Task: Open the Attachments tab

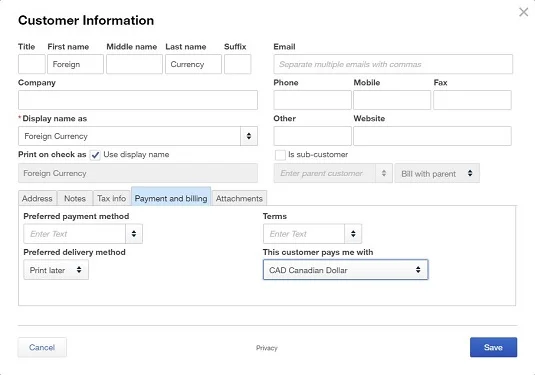Action: [x=239, y=198]
